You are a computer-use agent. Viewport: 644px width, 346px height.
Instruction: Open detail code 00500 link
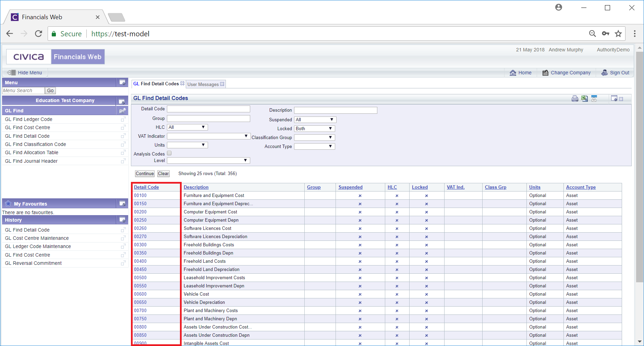pyautogui.click(x=140, y=277)
